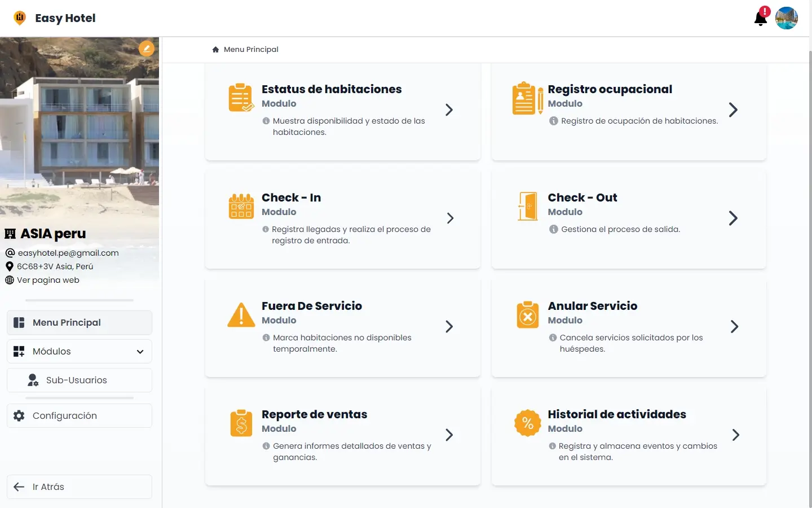This screenshot has height=508, width=812.
Task: Click the edit pencil on the hotel photo
Action: click(147, 49)
